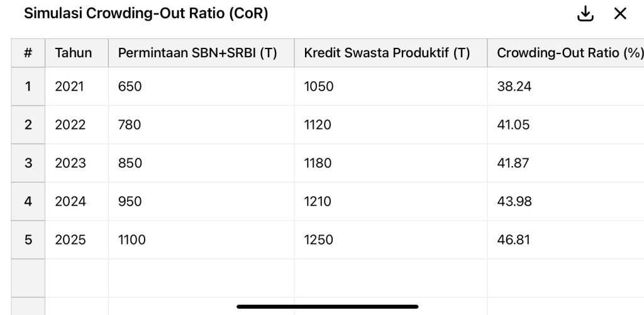Click the Kredit Swasta Produktif header
The width and height of the screenshot is (644, 315).
pyautogui.click(x=387, y=53)
